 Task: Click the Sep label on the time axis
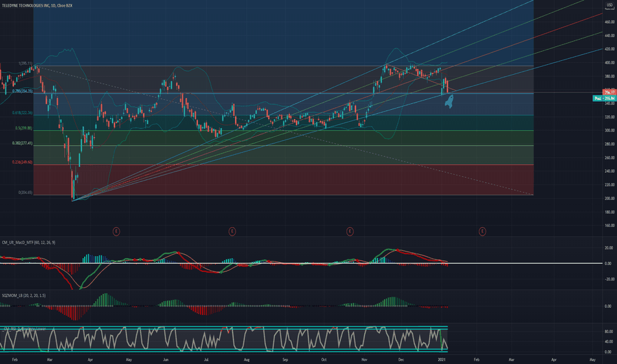(x=285, y=359)
